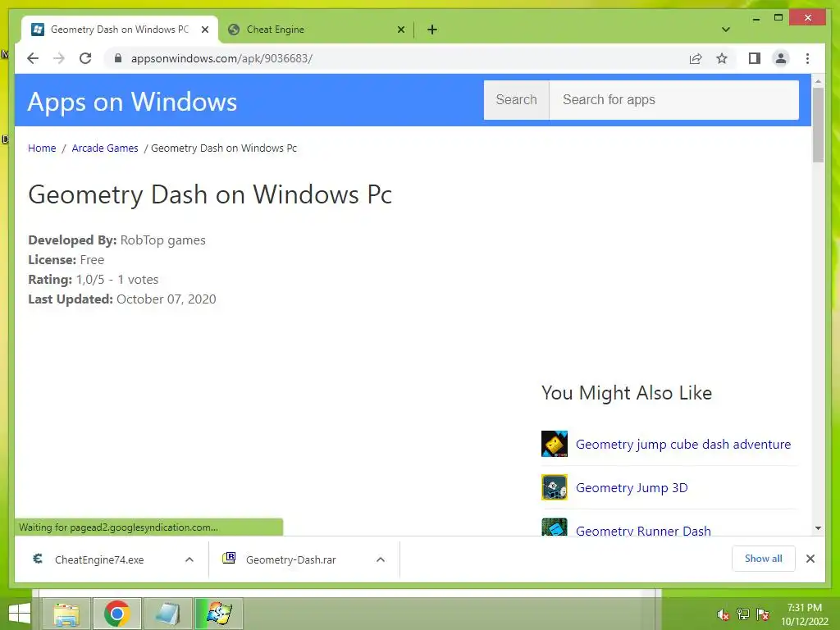Click the muted volume tray icon
This screenshot has width=840, height=630.
pyautogui.click(x=723, y=614)
